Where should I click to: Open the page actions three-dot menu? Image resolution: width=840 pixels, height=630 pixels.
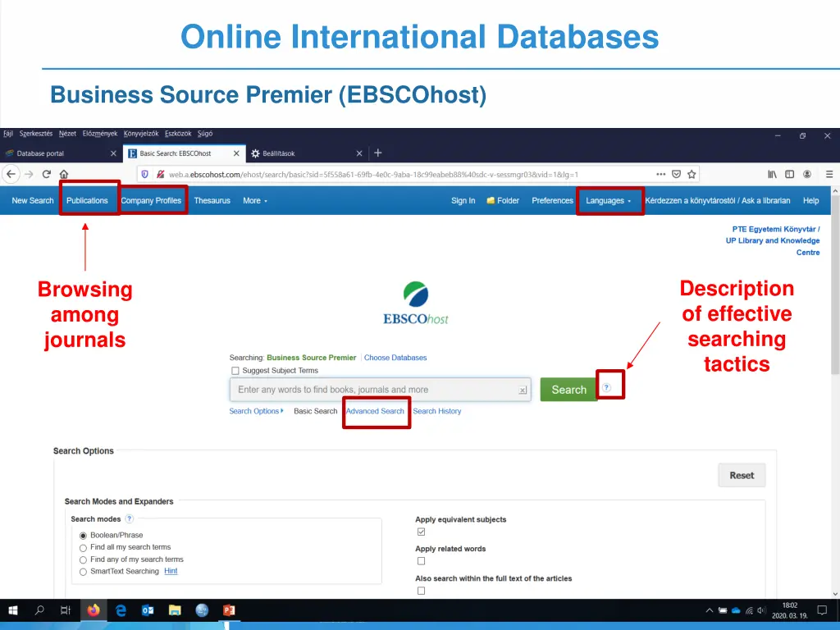pyautogui.click(x=660, y=174)
